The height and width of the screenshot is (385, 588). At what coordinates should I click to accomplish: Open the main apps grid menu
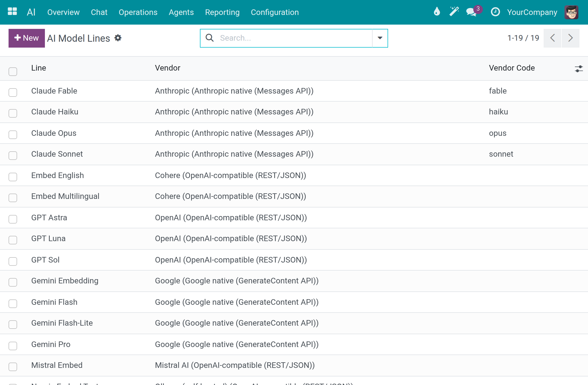tap(12, 12)
